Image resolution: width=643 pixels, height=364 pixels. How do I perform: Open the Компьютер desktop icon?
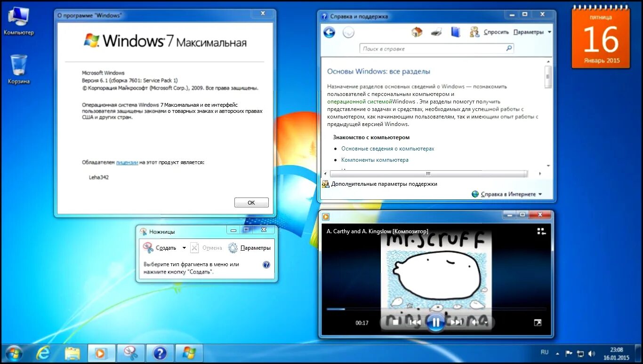(x=19, y=21)
